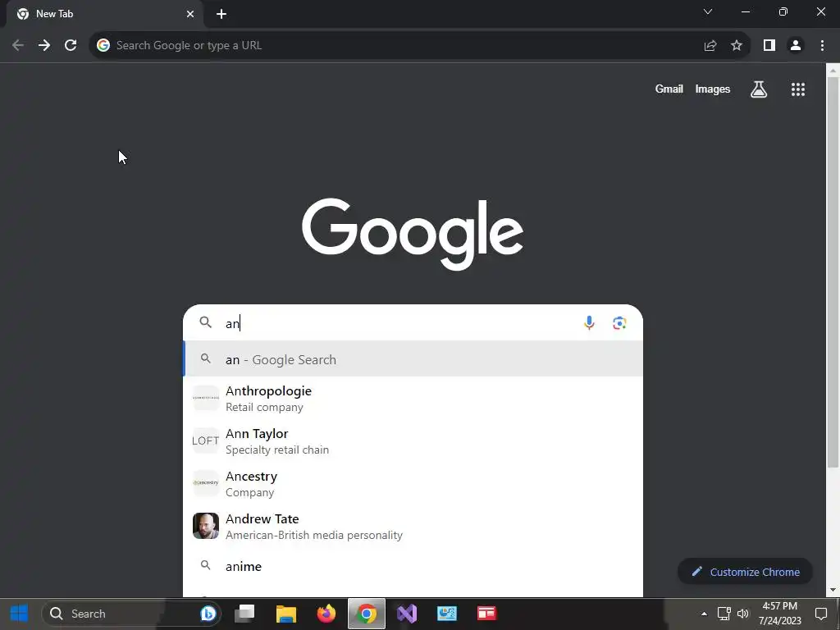Choose the Andrew Tate suggestion

pyautogui.click(x=413, y=526)
